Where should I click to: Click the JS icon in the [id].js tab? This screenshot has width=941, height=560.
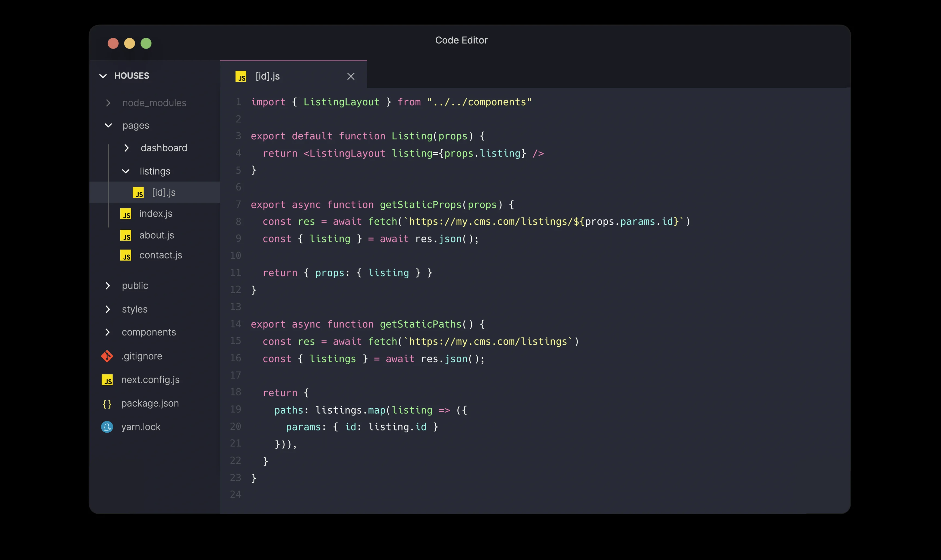click(x=241, y=77)
